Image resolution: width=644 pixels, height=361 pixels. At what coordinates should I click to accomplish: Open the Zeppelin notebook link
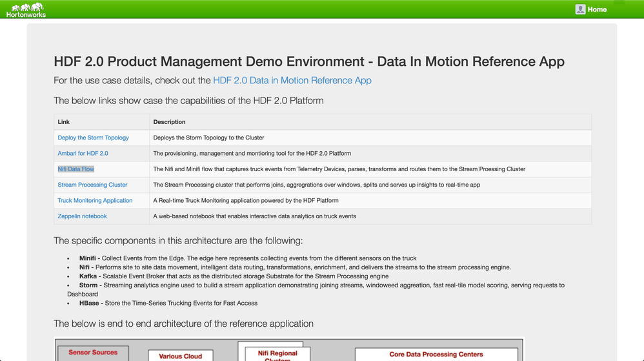82,216
